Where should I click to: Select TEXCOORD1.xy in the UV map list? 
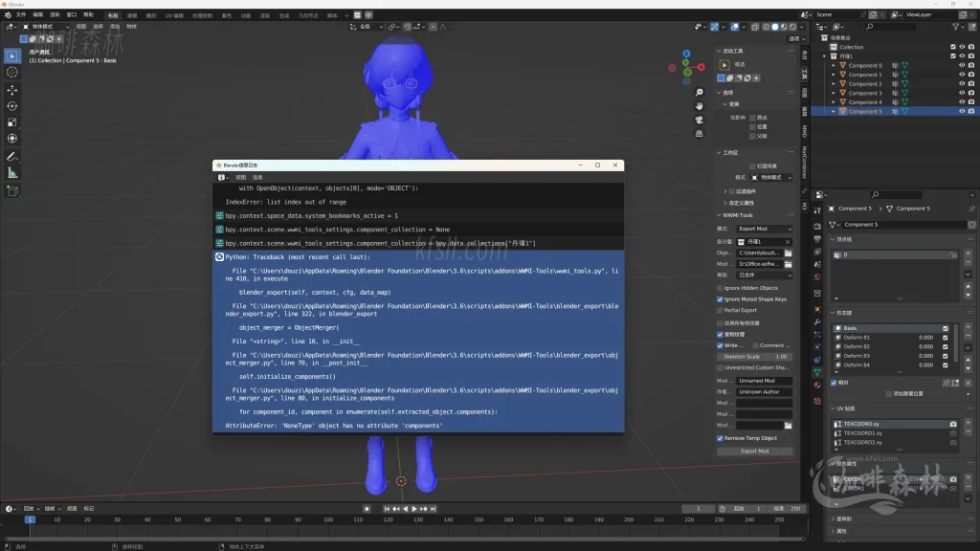click(x=862, y=433)
